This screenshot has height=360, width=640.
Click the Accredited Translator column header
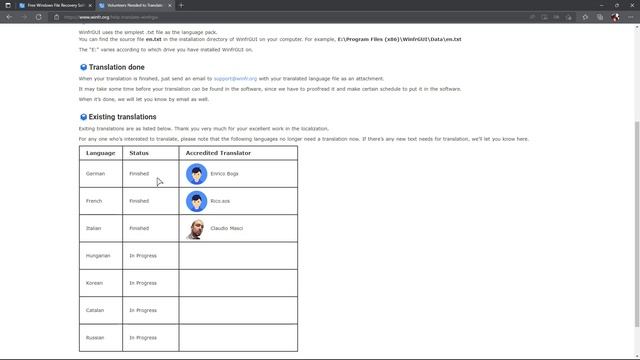218,153
